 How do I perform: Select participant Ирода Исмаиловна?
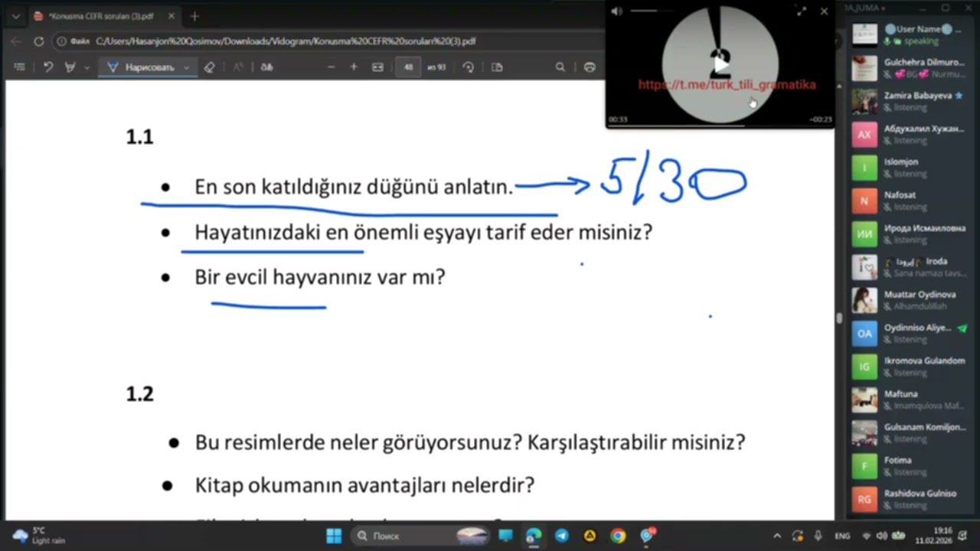[x=909, y=233]
